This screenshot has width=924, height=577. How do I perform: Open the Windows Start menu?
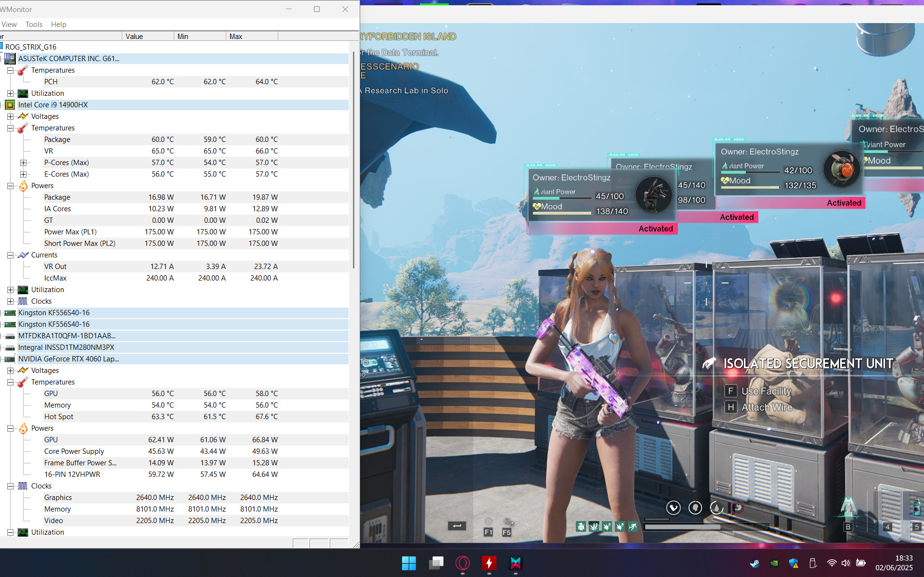409,563
